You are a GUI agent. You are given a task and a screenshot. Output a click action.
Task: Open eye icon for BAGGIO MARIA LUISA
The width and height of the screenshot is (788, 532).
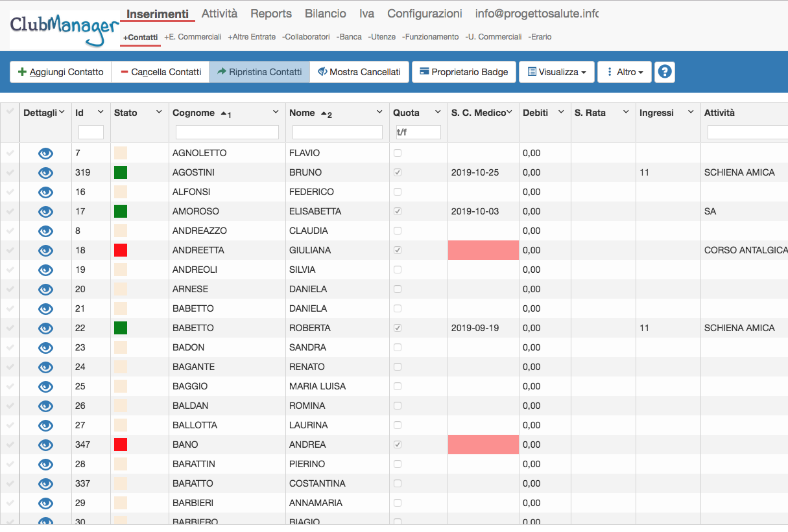coord(45,387)
